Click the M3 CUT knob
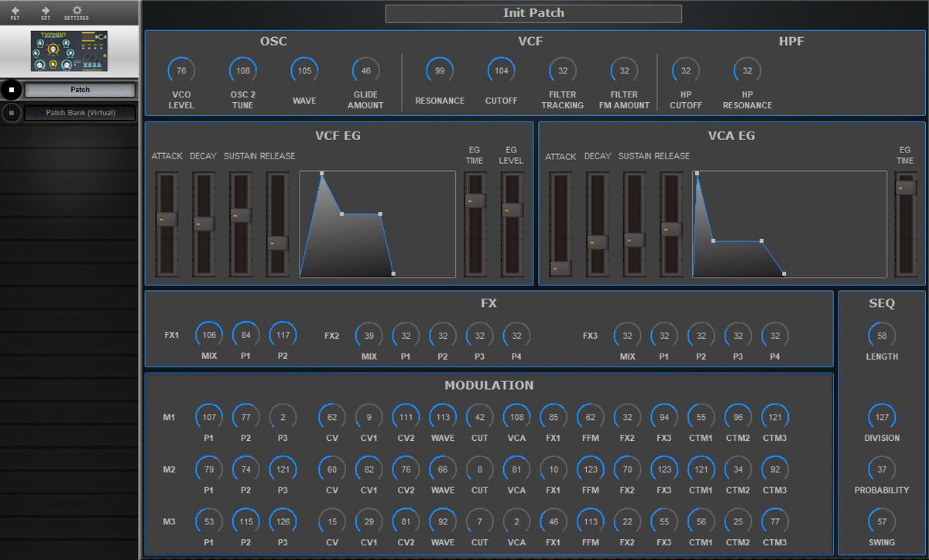The height and width of the screenshot is (560, 929). click(480, 522)
